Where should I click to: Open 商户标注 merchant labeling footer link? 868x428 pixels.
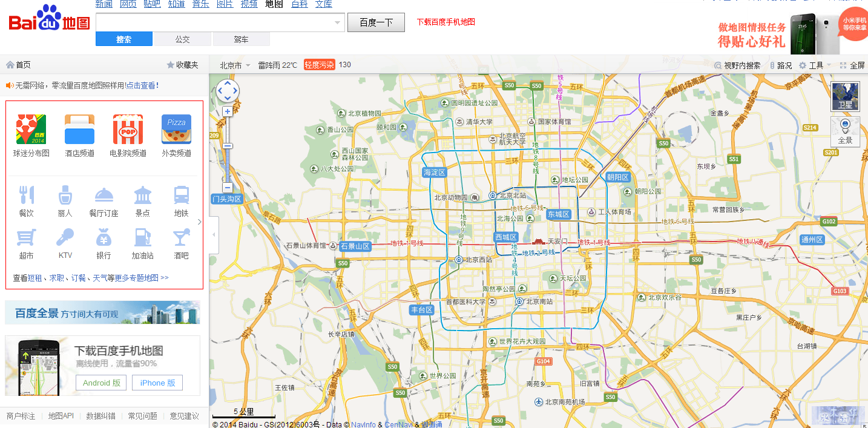[x=21, y=416]
